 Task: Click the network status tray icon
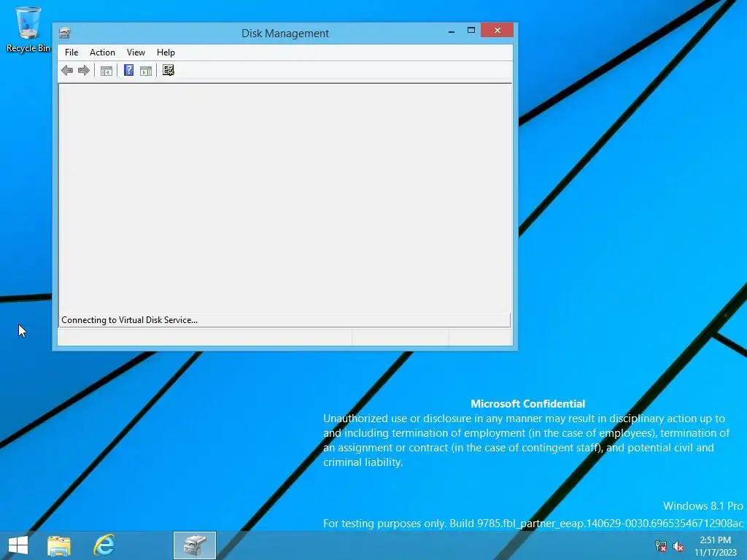click(x=660, y=546)
